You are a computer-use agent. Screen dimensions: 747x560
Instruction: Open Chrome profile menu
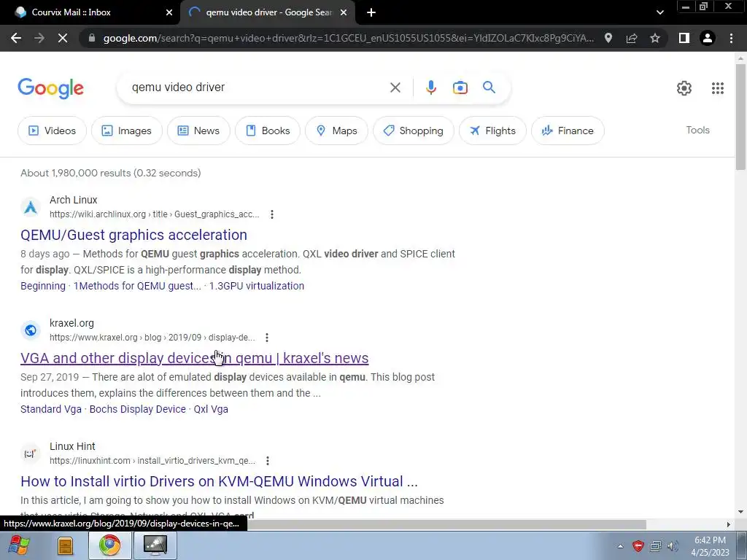pyautogui.click(x=708, y=38)
